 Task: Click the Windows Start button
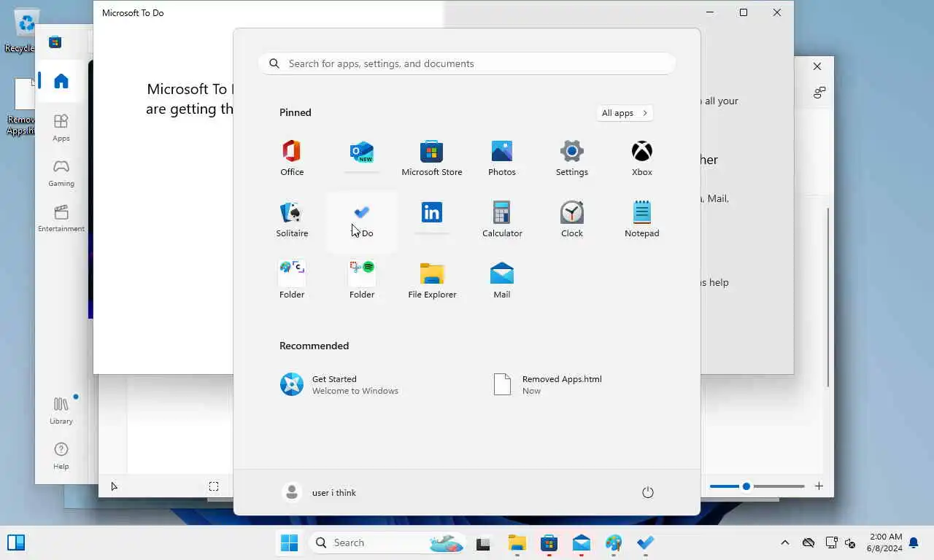pyautogui.click(x=290, y=542)
